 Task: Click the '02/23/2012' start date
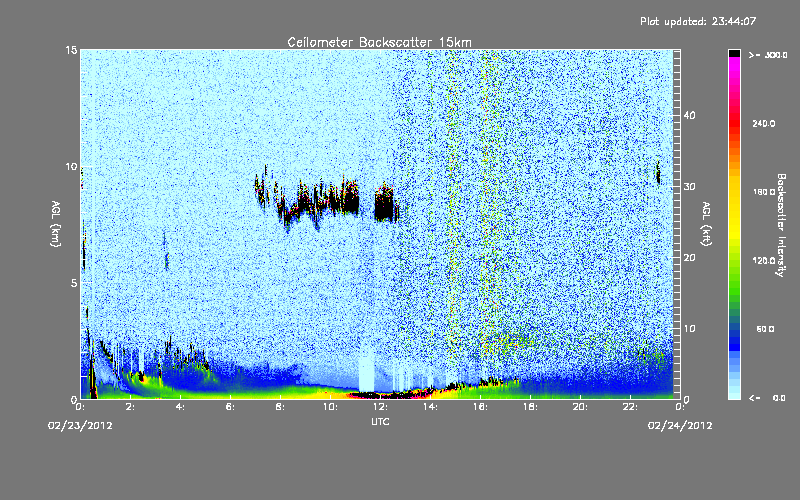(80, 426)
